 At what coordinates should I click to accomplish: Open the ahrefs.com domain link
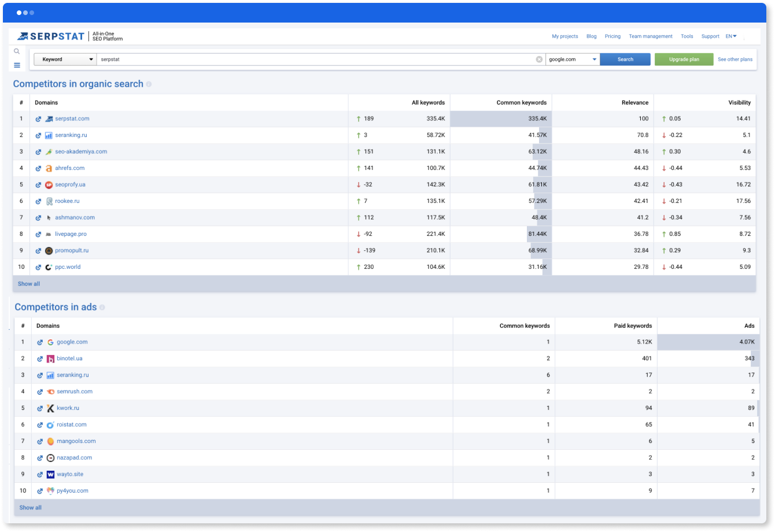pos(70,168)
